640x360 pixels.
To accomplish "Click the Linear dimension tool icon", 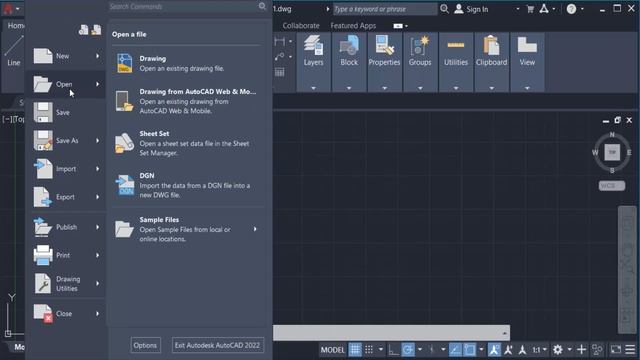I will pos(280,41).
